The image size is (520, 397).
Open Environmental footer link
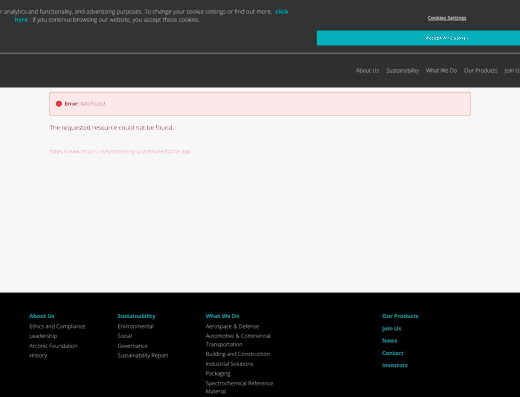pos(135,326)
